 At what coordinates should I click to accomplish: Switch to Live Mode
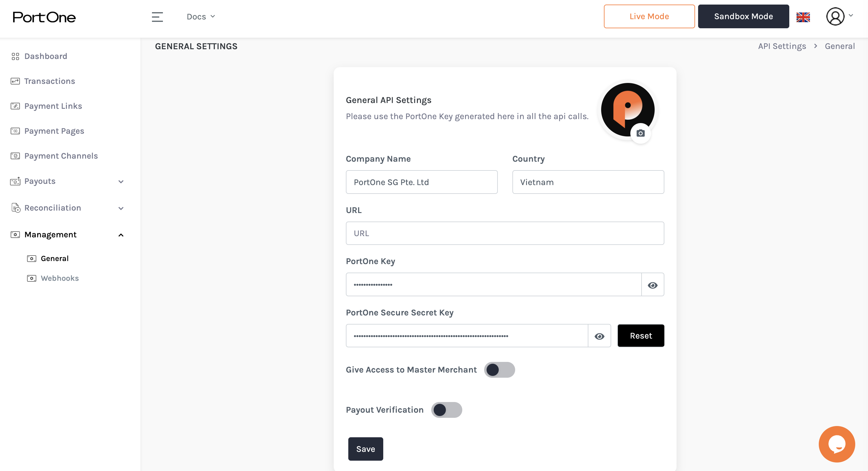click(x=649, y=16)
